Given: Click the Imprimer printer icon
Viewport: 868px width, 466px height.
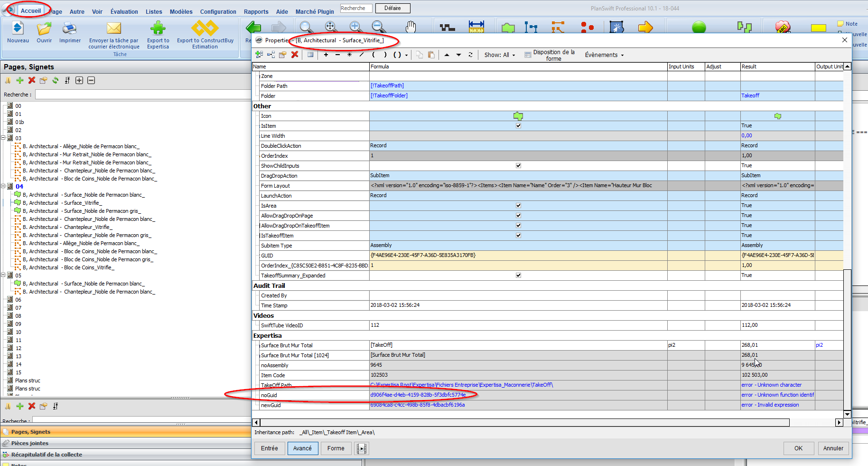Looking at the screenshot, I should click(x=70, y=29).
